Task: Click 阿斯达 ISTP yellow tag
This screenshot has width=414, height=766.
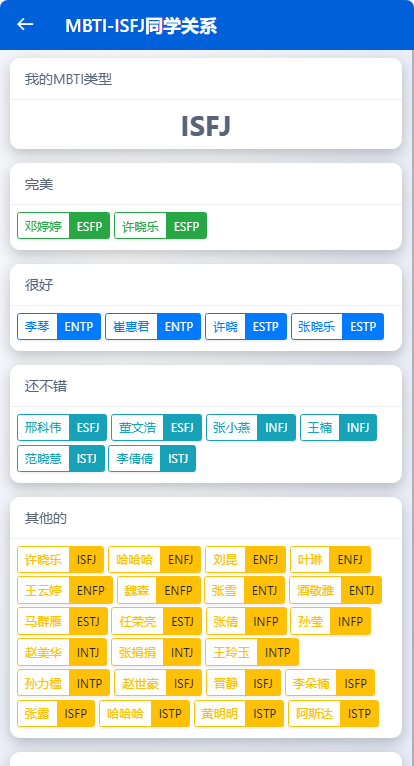Action: tap(333, 714)
